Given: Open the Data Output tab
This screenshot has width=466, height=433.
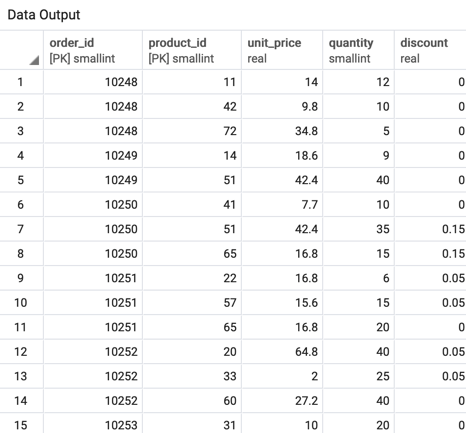Looking at the screenshot, I should pos(44,15).
